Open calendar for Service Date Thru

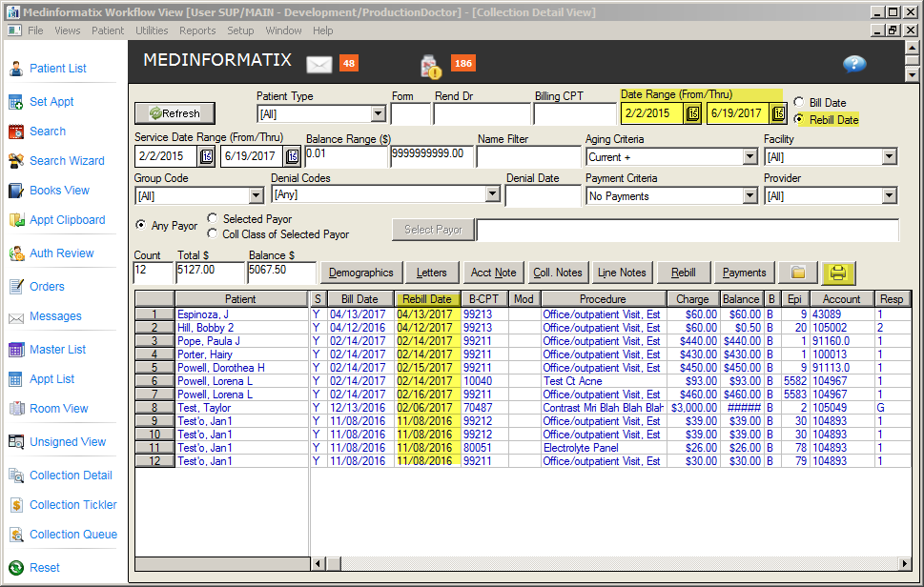(293, 156)
